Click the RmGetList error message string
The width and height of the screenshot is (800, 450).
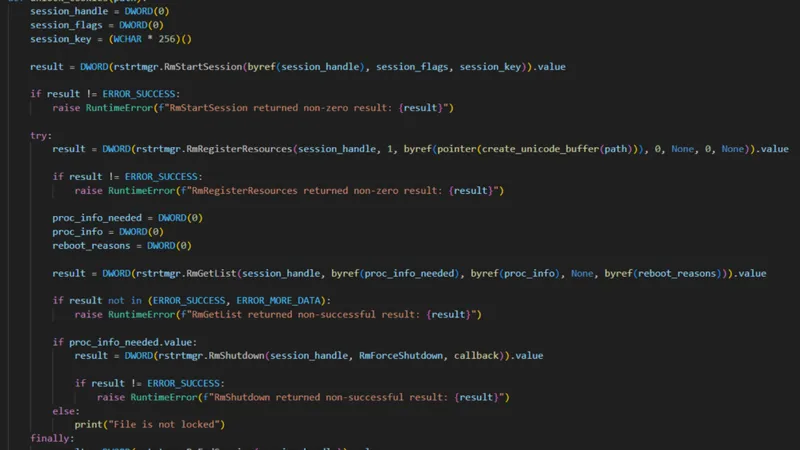331,315
